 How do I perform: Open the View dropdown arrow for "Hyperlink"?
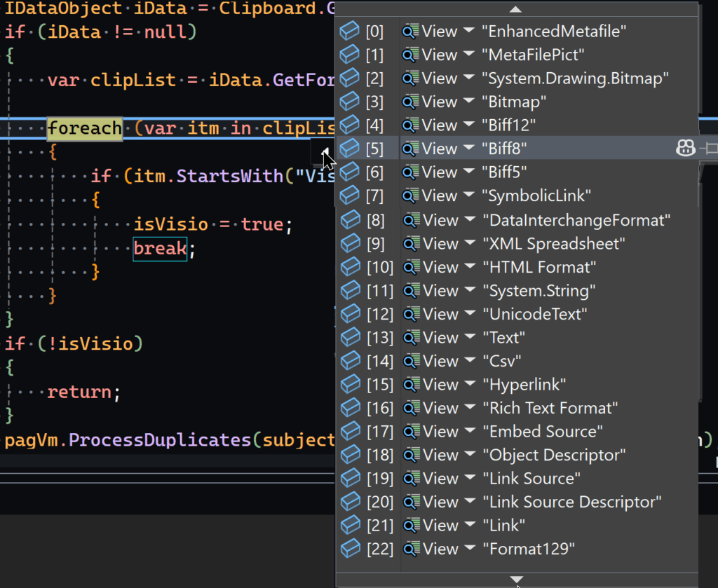click(468, 385)
